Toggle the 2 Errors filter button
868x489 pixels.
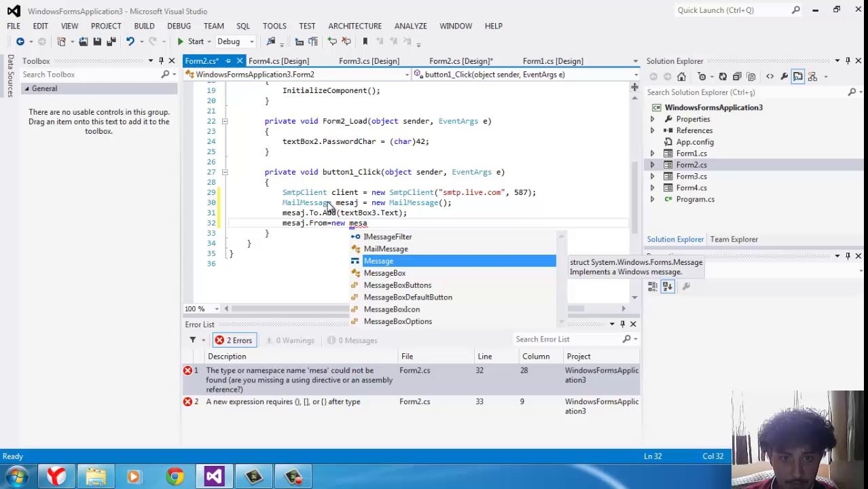coord(234,340)
